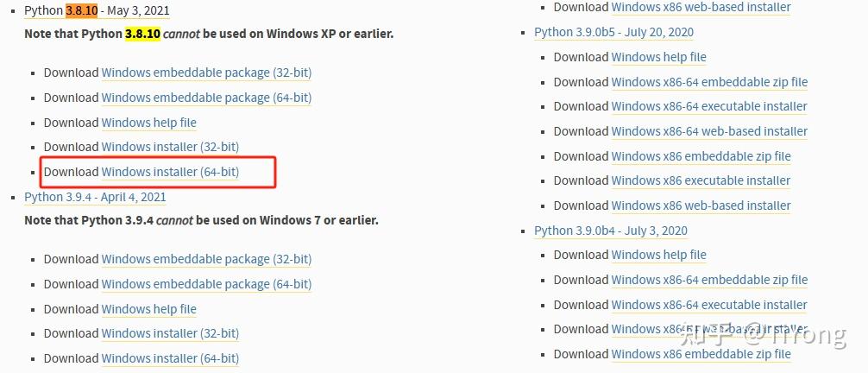Click Python 3.8.10 Windows installer (32-bit) link
The height and width of the screenshot is (373, 868).
(x=170, y=147)
